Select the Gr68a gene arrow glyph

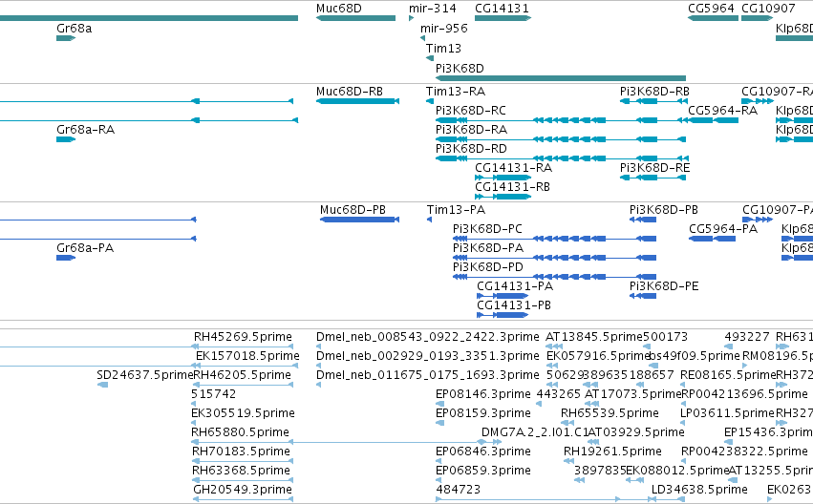[x=66, y=38]
